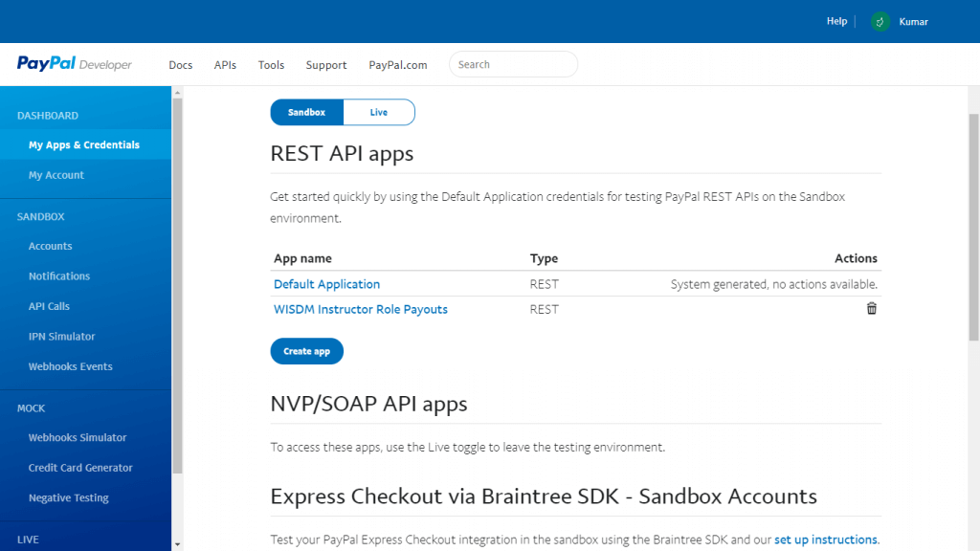Switch to the Live environment

[x=379, y=112]
